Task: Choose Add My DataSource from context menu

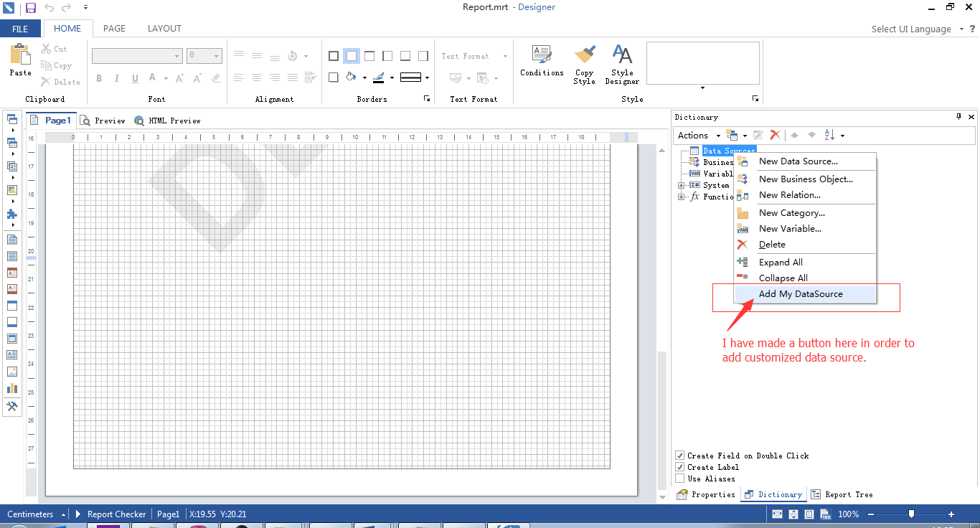Action: [801, 294]
